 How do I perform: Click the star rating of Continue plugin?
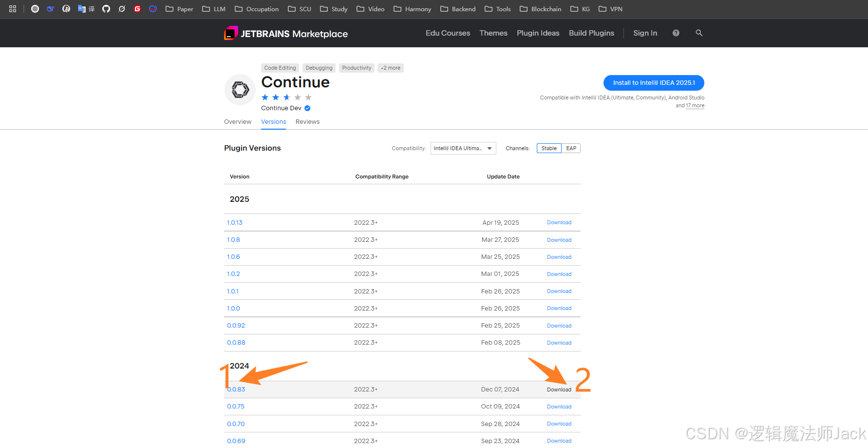[x=286, y=97]
